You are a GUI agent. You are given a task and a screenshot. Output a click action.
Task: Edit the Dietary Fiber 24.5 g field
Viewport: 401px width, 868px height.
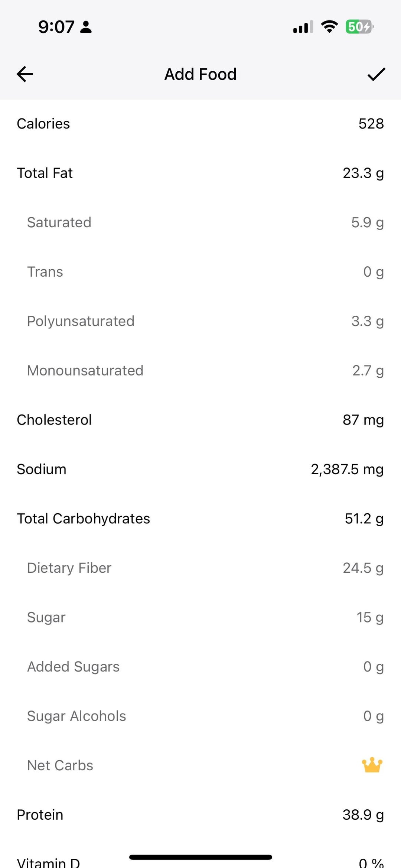coord(363,568)
